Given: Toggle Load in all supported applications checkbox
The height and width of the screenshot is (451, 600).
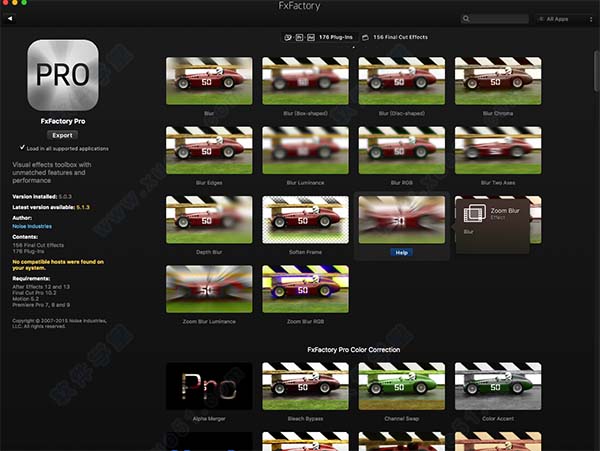Looking at the screenshot, I should (22, 148).
